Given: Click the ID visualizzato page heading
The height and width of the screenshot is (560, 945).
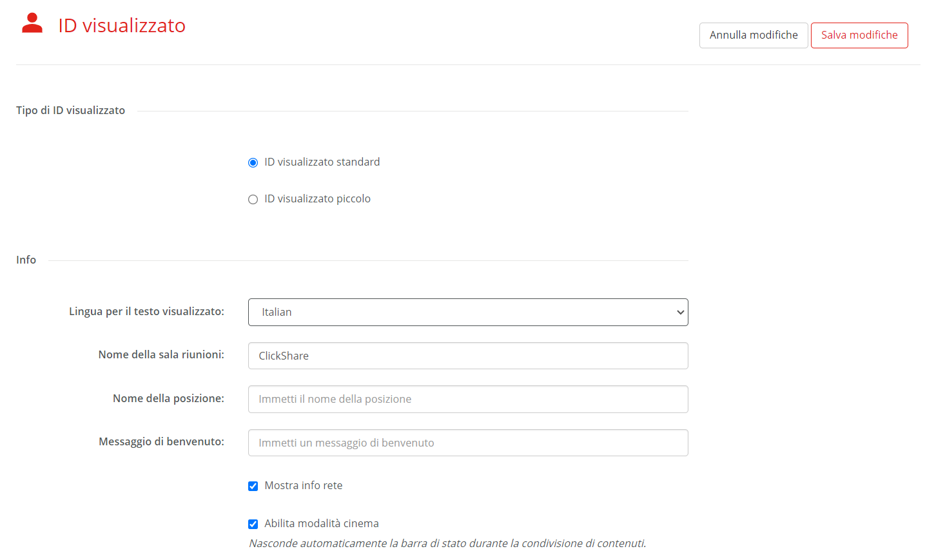Looking at the screenshot, I should tap(122, 25).
